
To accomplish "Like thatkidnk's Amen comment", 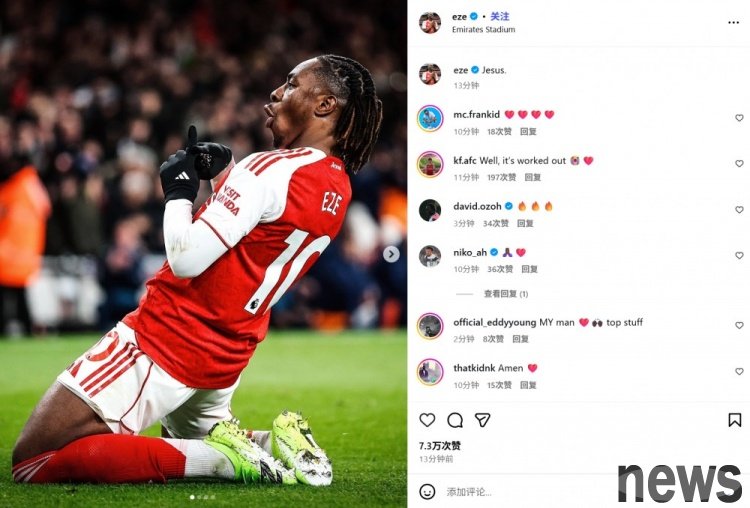I will [x=739, y=371].
